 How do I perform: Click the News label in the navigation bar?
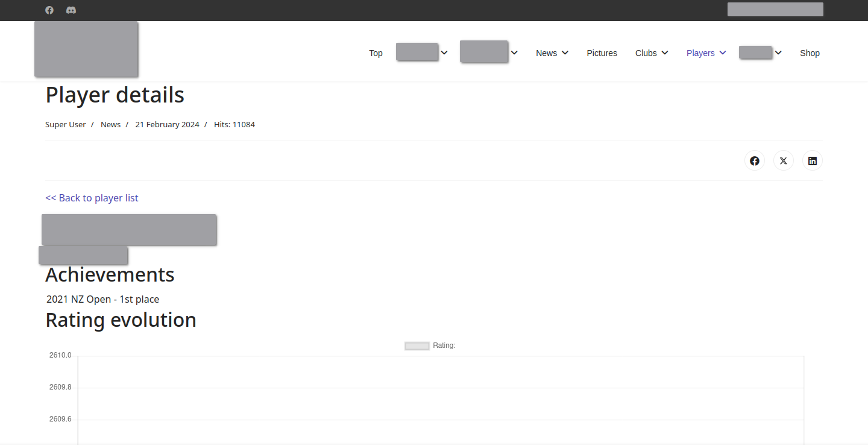(546, 53)
